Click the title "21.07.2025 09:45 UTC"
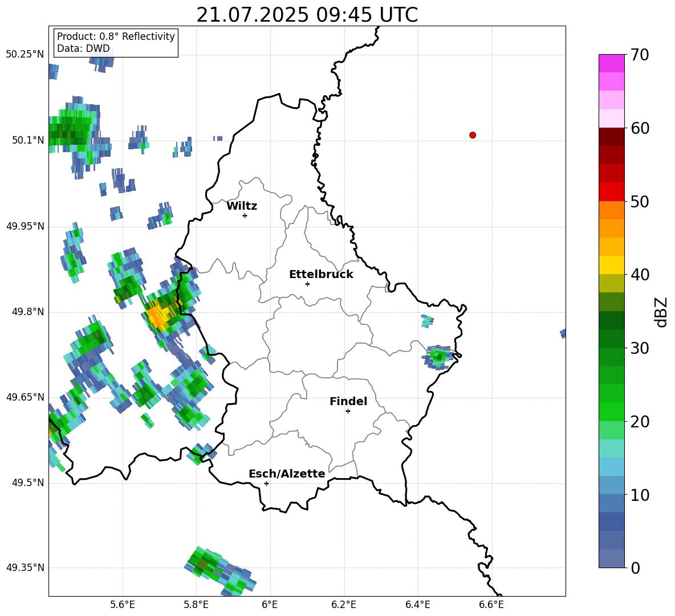 click(307, 15)
